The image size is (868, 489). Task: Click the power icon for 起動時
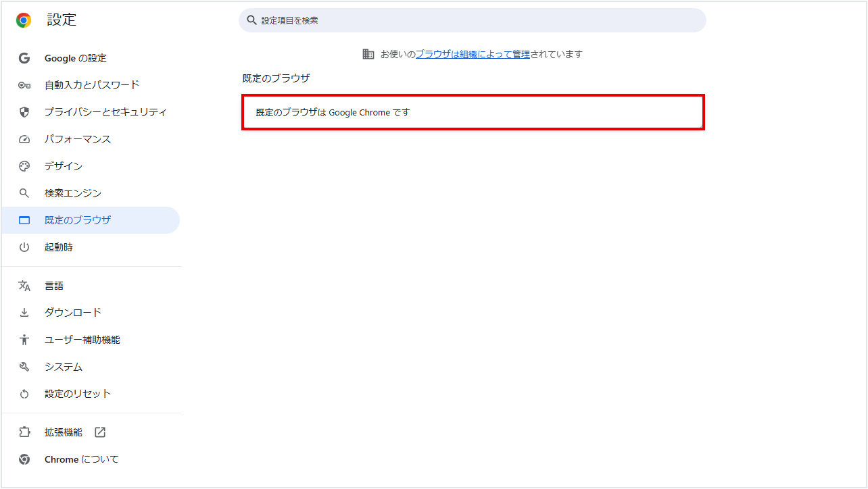(x=24, y=247)
